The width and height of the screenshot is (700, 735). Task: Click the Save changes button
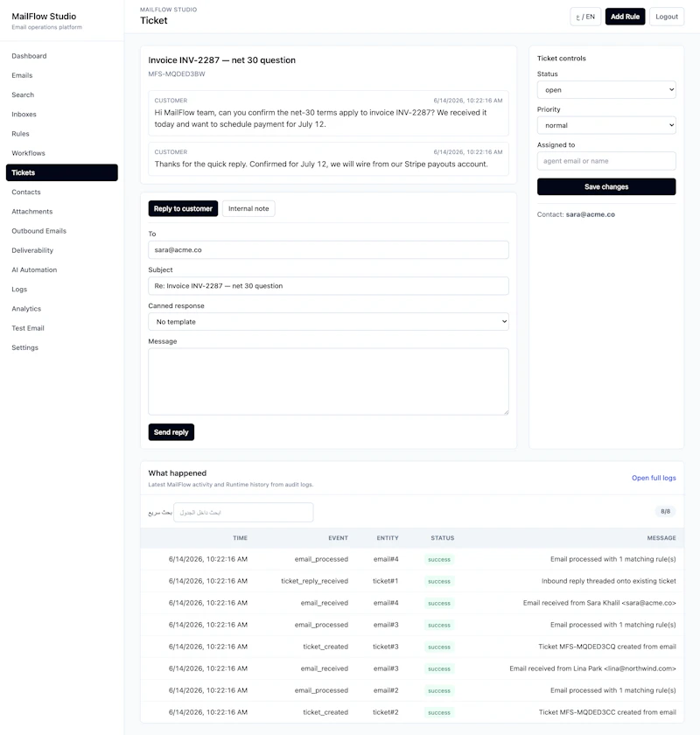606,186
